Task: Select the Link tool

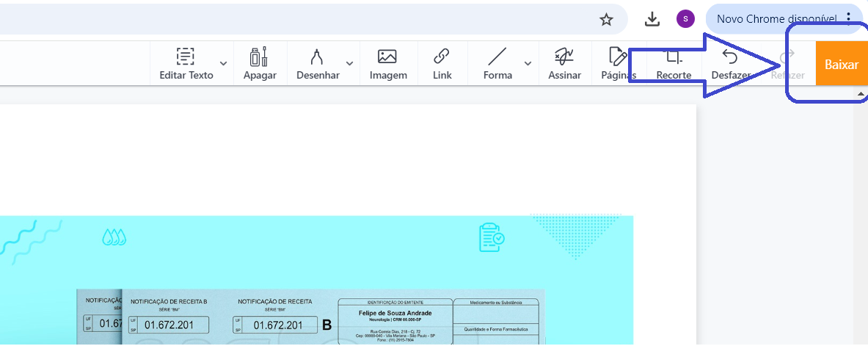Action: 442,64
